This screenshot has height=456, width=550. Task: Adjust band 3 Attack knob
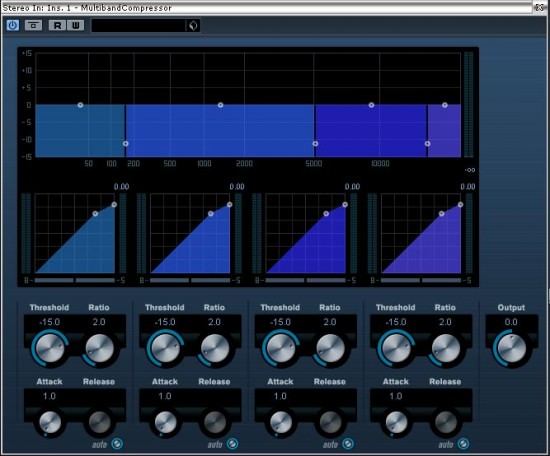281,422
